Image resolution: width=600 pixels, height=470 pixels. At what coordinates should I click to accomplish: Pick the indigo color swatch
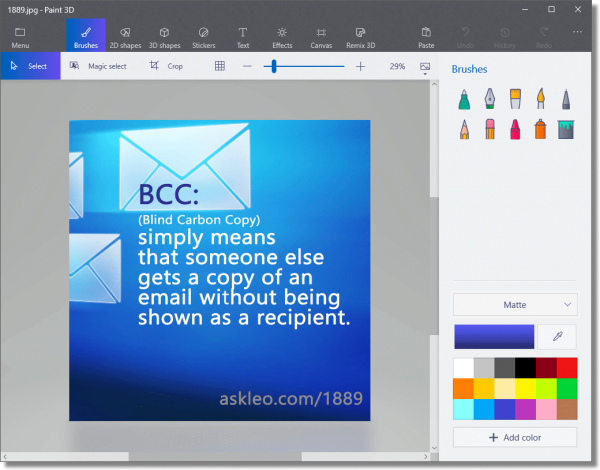(505, 410)
